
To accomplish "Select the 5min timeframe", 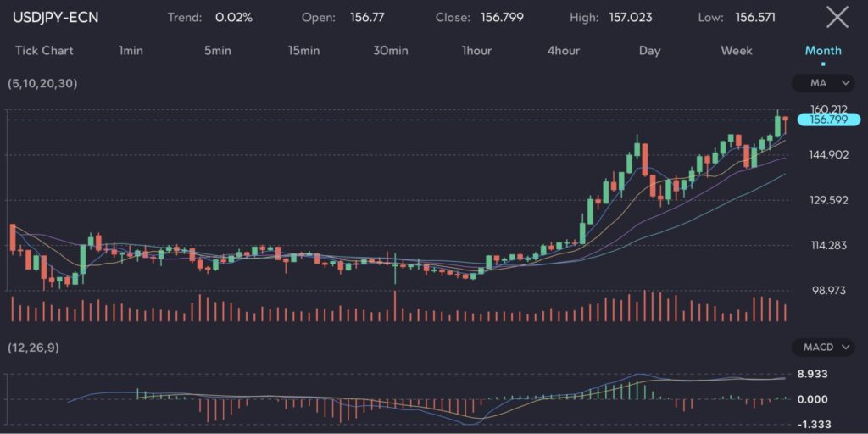I will [217, 51].
